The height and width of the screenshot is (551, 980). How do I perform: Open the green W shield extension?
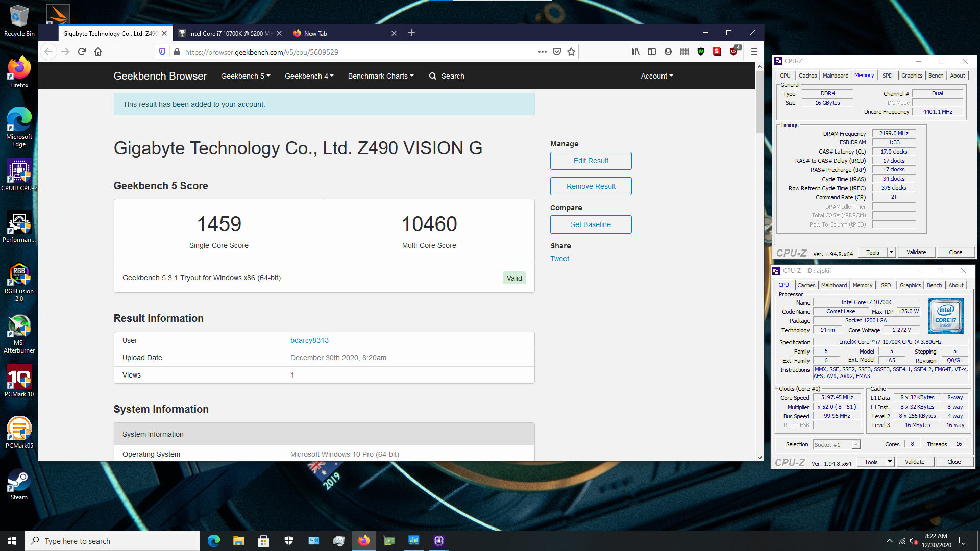(701, 52)
